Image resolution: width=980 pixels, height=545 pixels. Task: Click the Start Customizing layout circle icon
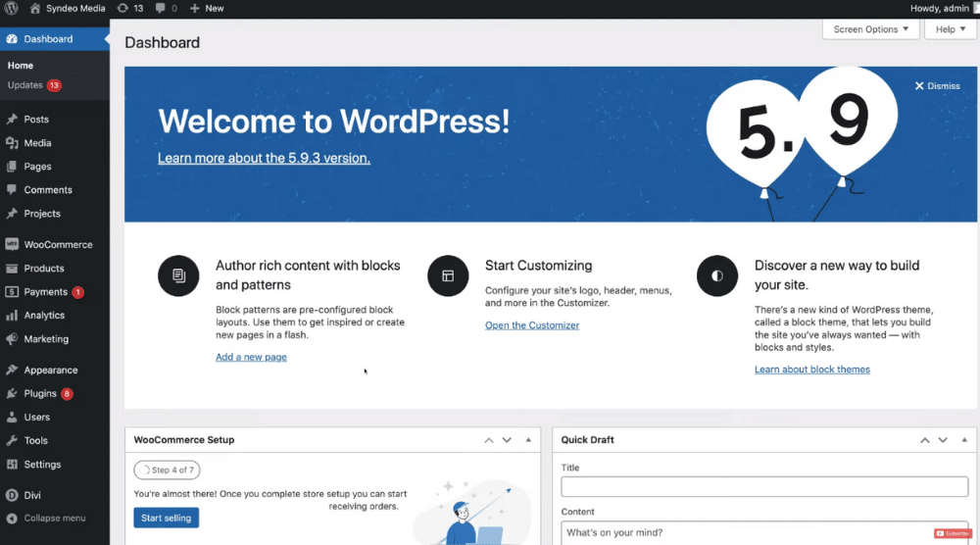click(448, 275)
